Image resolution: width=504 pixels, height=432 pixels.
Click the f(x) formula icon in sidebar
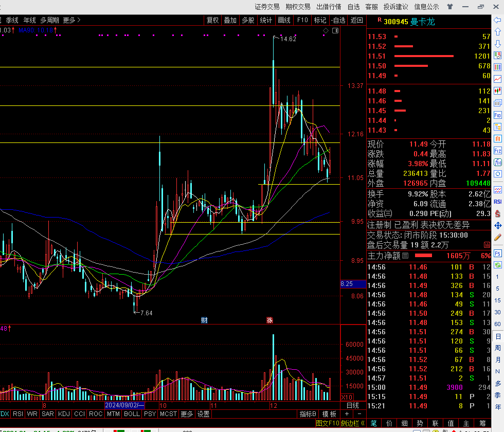point(498,163)
